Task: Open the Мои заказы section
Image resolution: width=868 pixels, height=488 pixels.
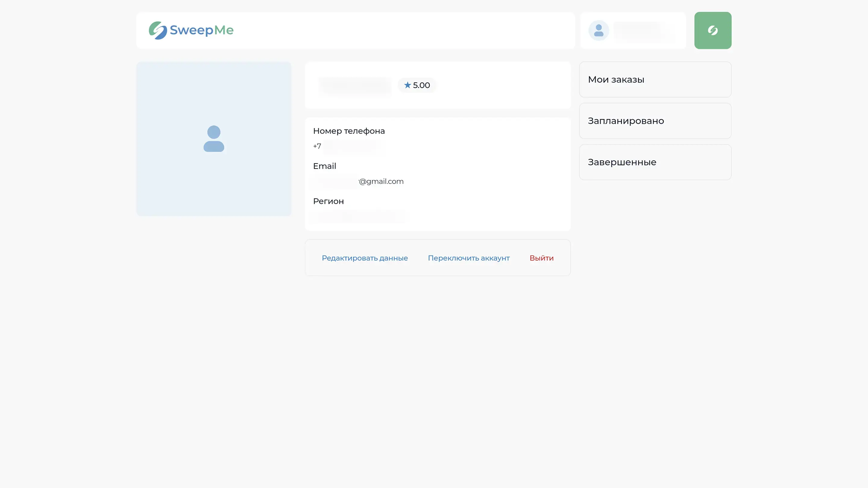Action: 655,80
